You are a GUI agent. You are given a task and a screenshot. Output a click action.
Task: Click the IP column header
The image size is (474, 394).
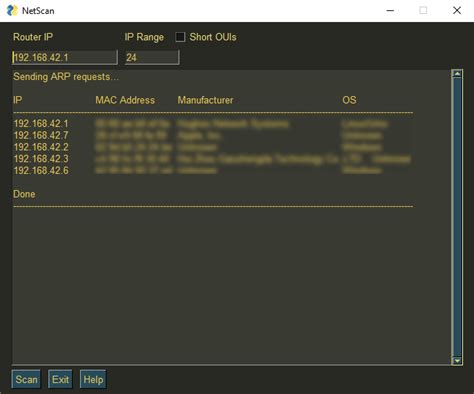click(x=18, y=100)
